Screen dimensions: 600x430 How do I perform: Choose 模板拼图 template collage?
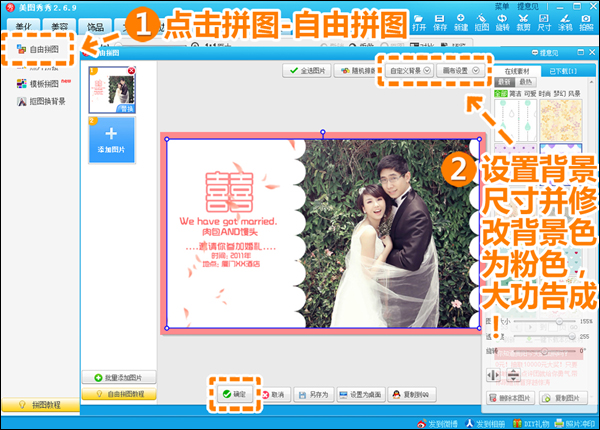click(38, 83)
